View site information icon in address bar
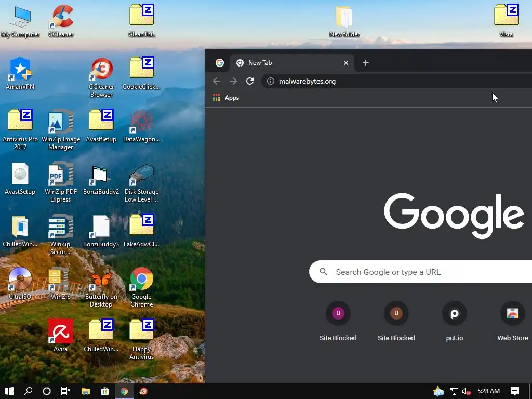This screenshot has width=532, height=399. pyautogui.click(x=270, y=81)
